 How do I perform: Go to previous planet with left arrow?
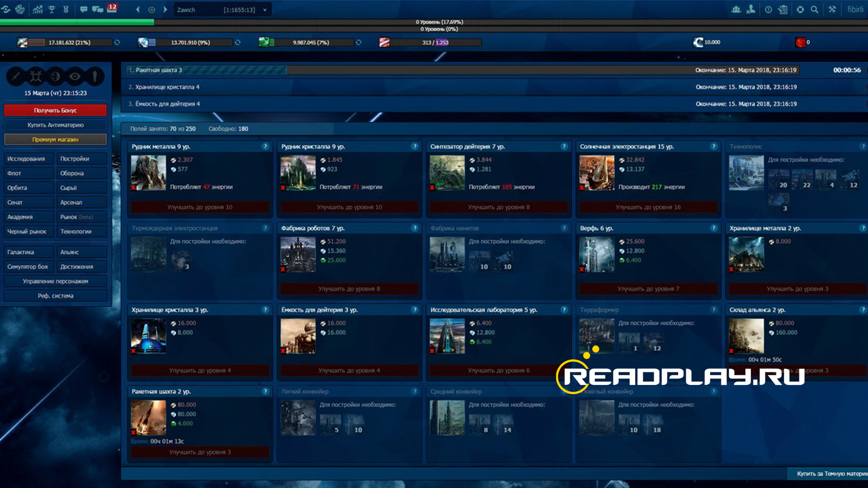(x=138, y=10)
